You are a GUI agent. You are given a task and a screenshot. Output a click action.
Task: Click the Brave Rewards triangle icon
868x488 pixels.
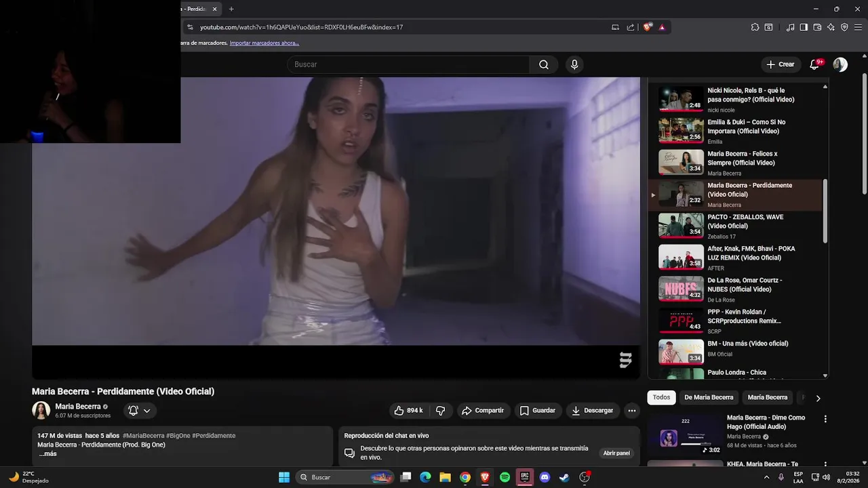(x=662, y=27)
